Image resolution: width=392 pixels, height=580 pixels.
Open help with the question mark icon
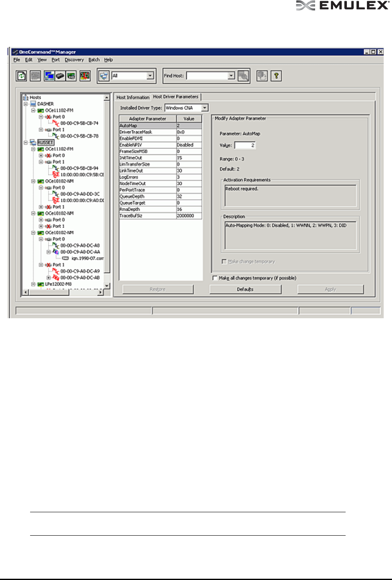tap(276, 76)
